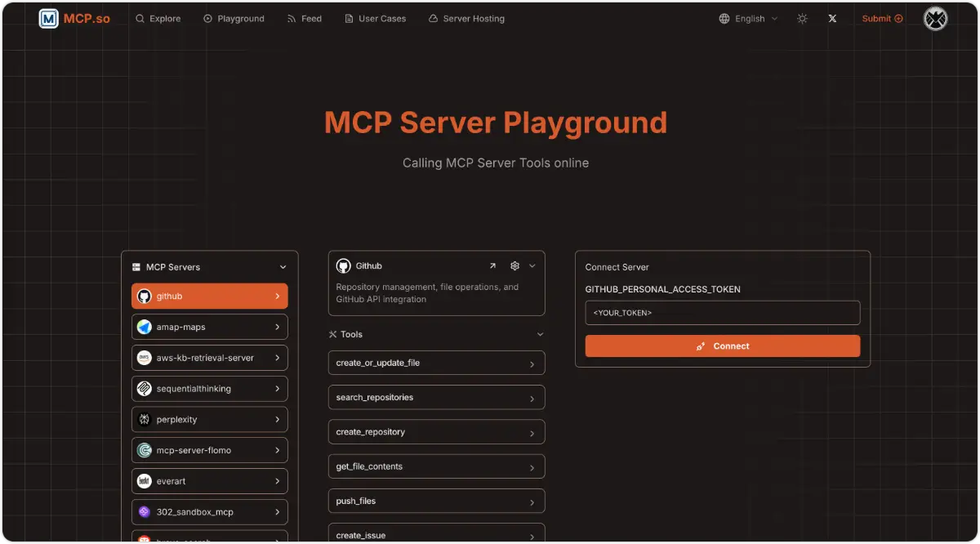Select the everart server icon
Screen dimensions: 980x544
[145, 481]
